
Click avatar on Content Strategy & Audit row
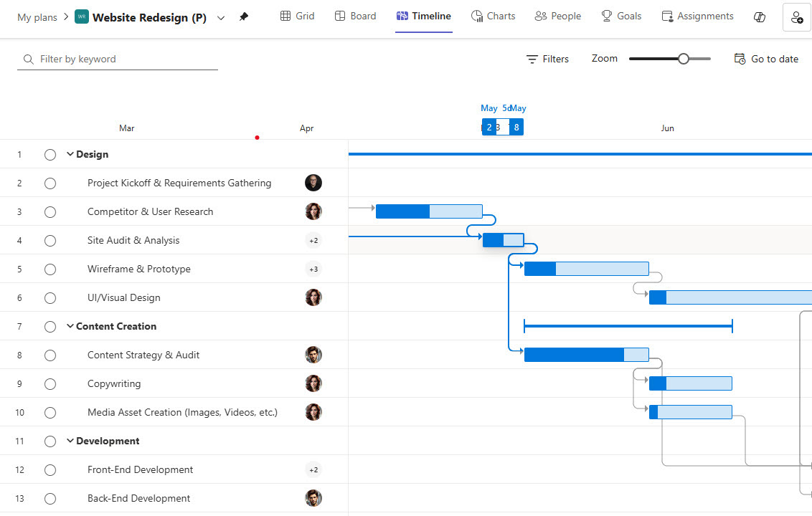(313, 355)
